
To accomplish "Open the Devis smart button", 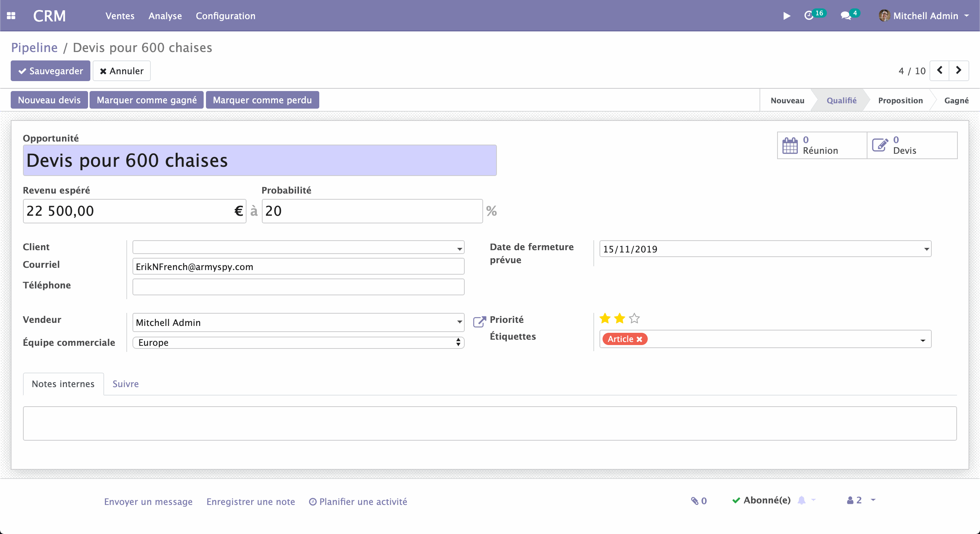I will click(x=912, y=145).
